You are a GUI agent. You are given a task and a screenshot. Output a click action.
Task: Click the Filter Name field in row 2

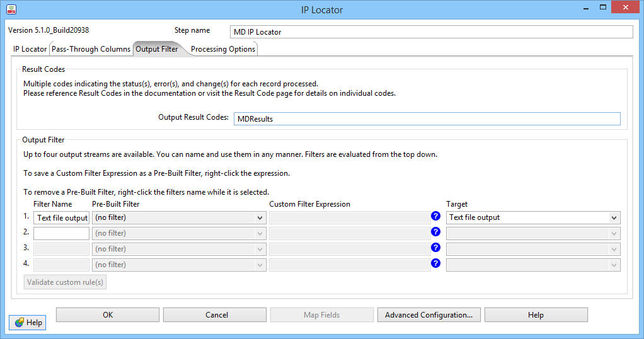coord(61,233)
